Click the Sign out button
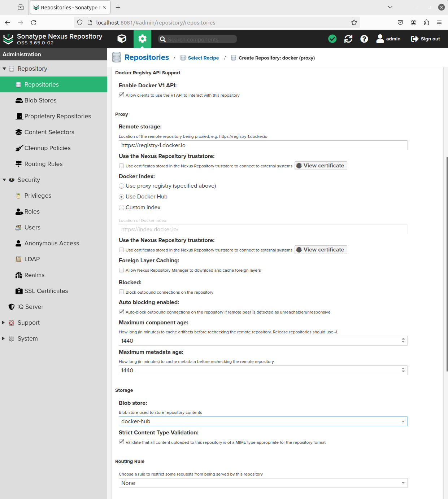This screenshot has width=448, height=499. (x=426, y=39)
